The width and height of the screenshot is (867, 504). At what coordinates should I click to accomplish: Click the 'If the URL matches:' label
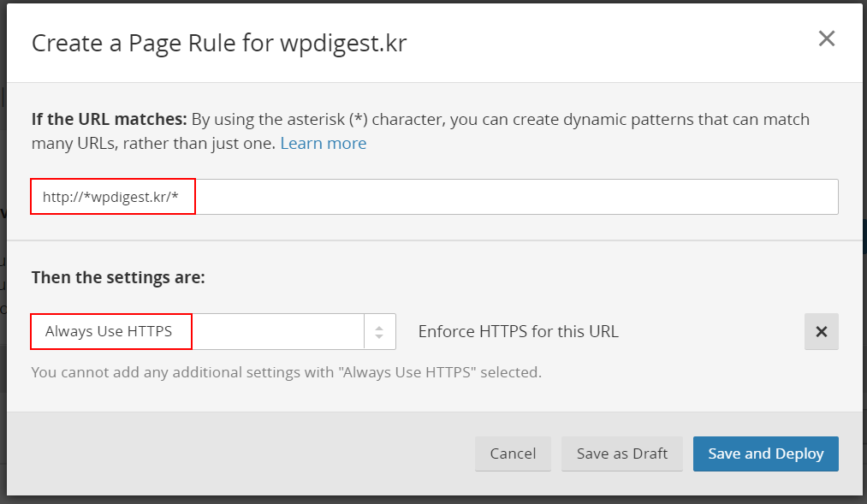pyautogui.click(x=109, y=120)
